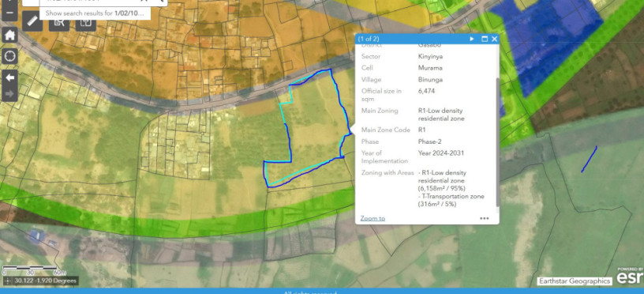
Task: Click the '(1 of 2)' popup title
Action: point(368,39)
